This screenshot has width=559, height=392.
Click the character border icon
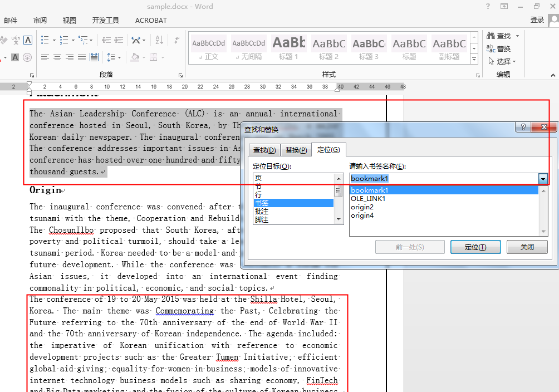(28, 40)
